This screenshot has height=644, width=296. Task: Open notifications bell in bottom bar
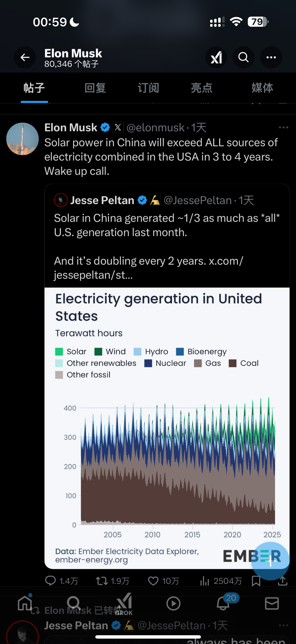tap(223, 604)
